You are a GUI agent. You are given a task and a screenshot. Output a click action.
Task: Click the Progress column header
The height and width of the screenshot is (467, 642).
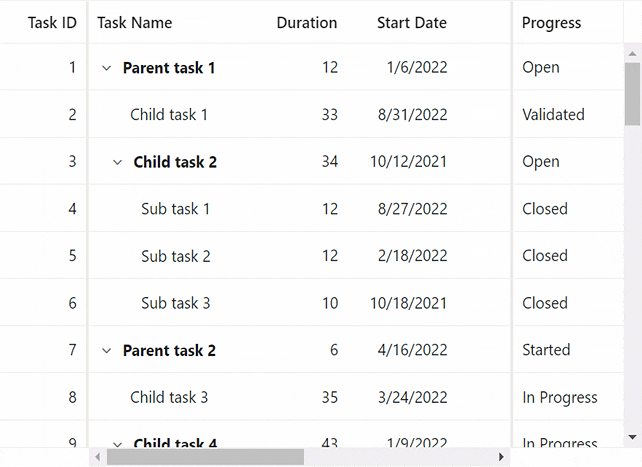click(551, 23)
